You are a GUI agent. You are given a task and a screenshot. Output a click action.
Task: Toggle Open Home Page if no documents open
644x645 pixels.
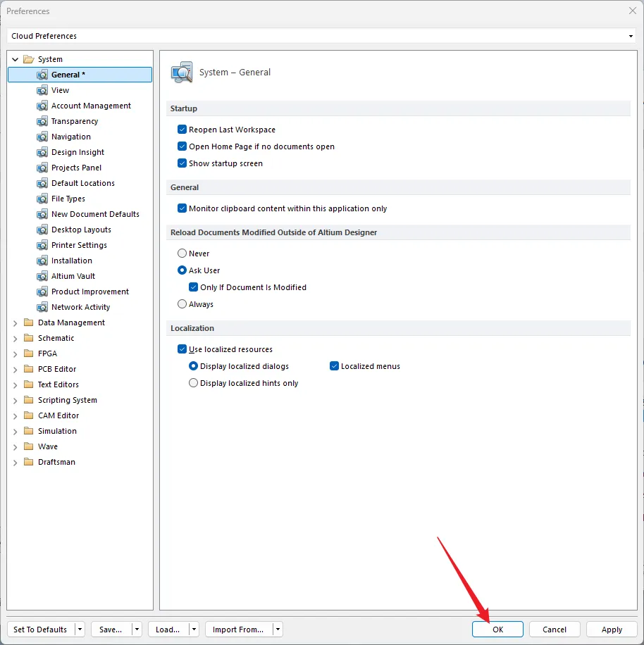point(182,146)
